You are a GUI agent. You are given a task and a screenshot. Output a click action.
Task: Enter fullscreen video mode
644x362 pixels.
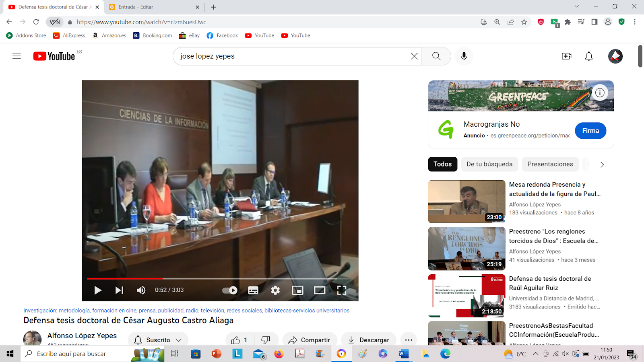pos(341,290)
